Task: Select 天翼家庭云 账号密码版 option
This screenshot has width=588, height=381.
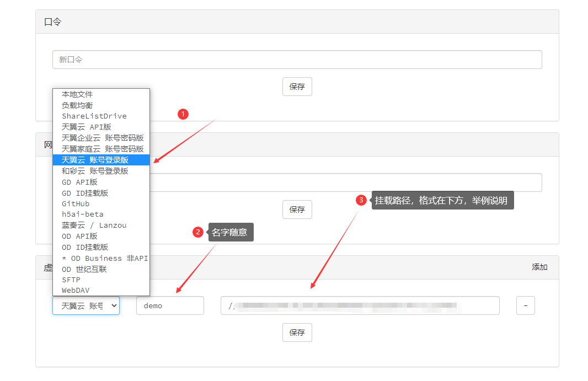Action: tap(101, 149)
